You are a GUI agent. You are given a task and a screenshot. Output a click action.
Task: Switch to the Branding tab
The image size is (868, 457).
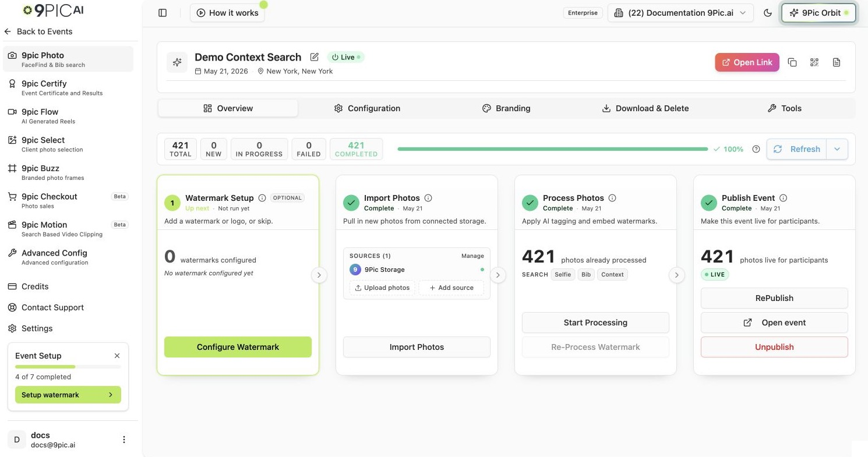[506, 108]
